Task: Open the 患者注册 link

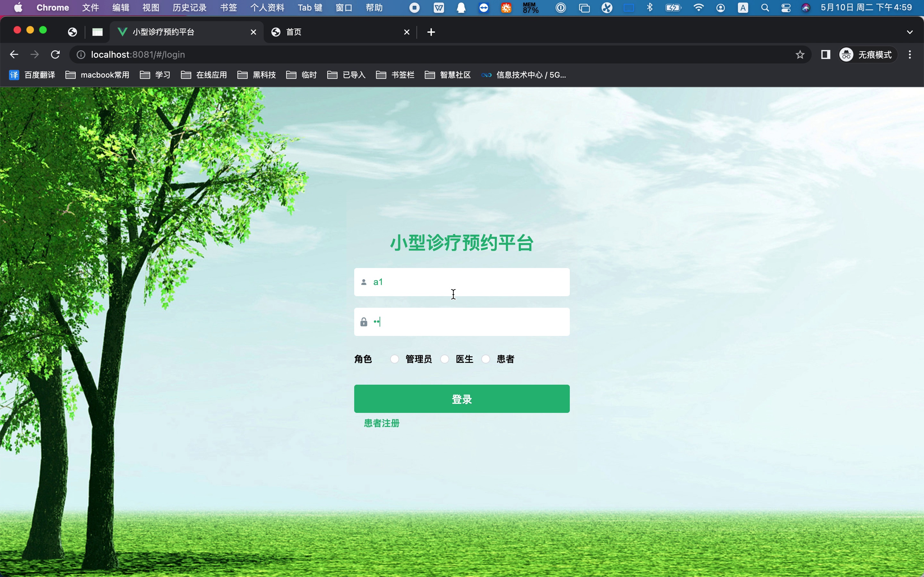Action: coord(381,423)
